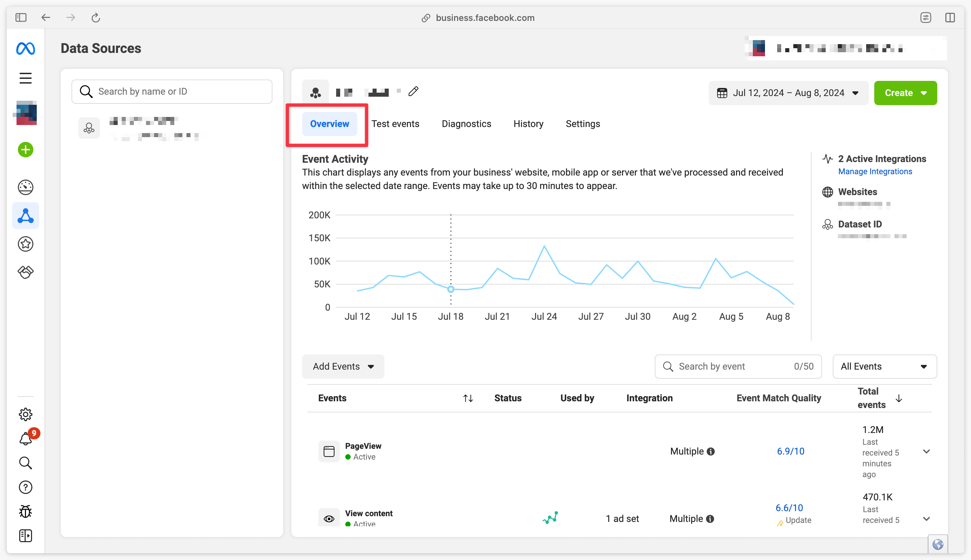Switch to the Diagnostics tab
The height and width of the screenshot is (560, 971).
tap(466, 124)
